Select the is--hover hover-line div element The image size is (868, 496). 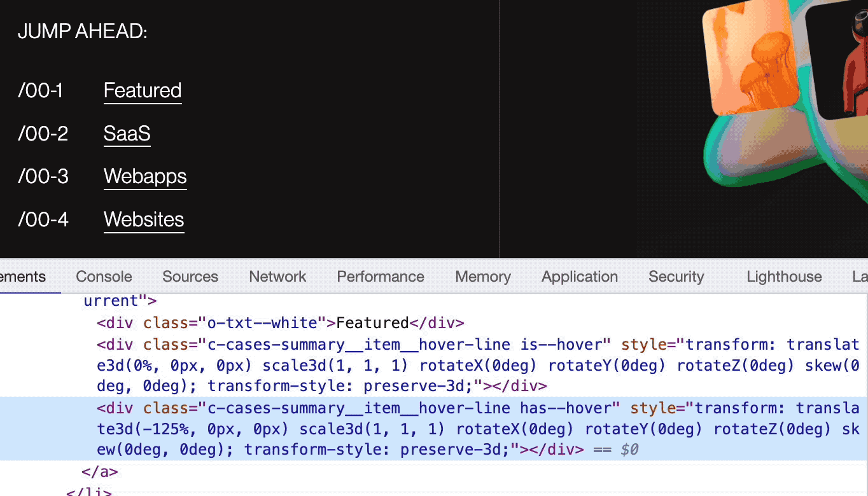[318, 344]
